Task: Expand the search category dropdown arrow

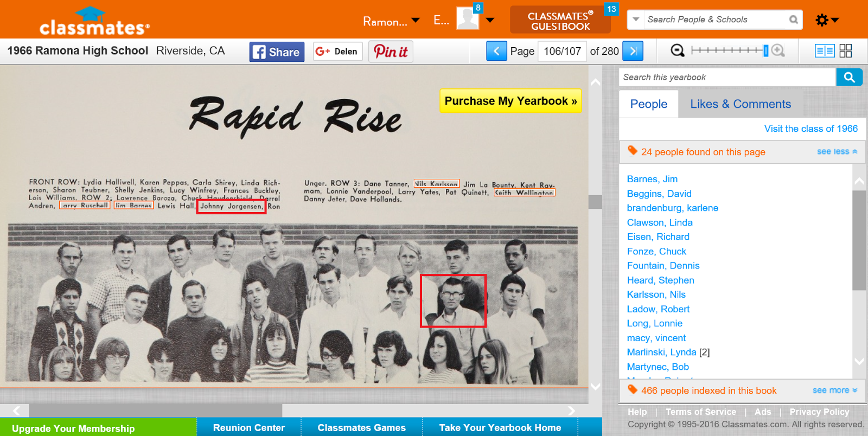Action: tap(636, 20)
